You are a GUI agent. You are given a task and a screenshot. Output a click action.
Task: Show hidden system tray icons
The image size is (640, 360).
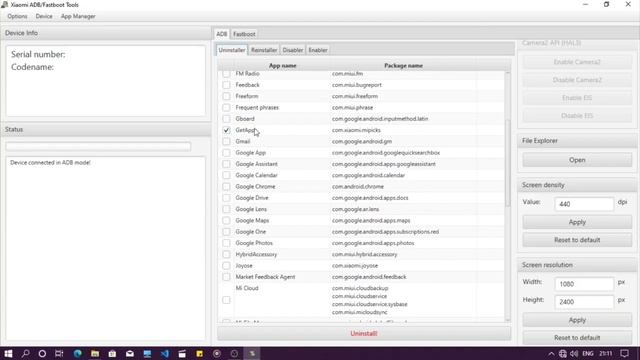pos(551,353)
